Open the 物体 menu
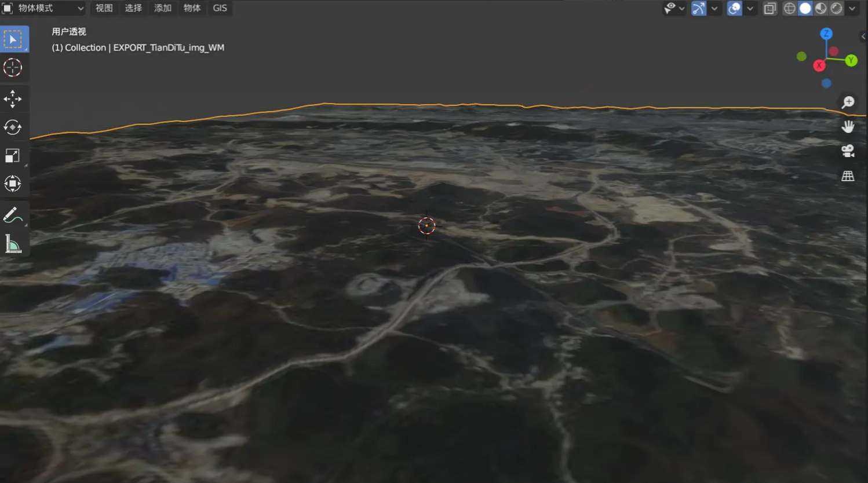Screen dimensions: 868x483 pyautogui.click(x=192, y=8)
